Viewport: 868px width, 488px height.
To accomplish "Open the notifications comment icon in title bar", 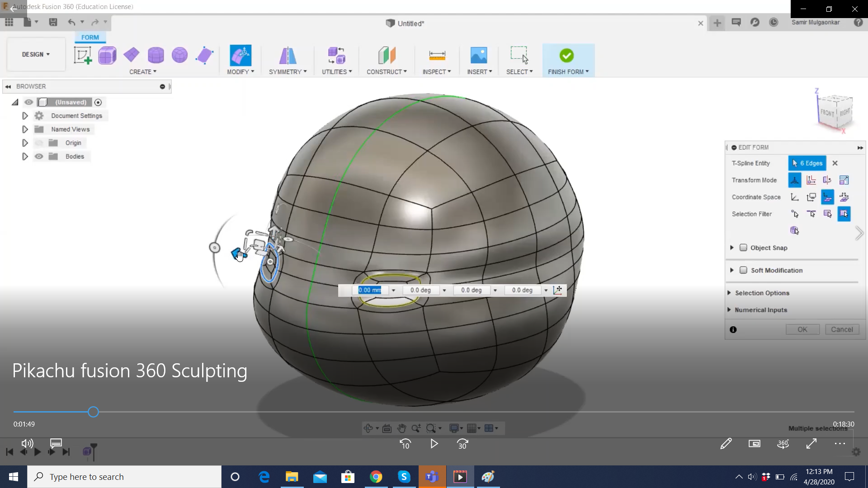I will [736, 22].
